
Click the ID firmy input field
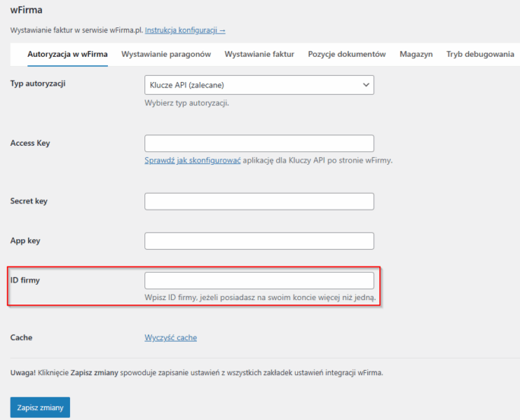tap(259, 280)
